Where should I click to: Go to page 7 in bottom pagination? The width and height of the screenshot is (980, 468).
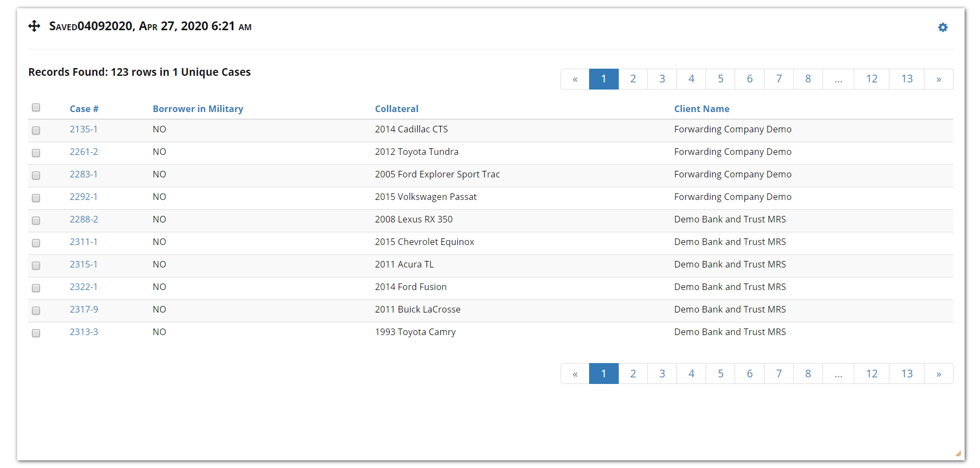point(779,374)
